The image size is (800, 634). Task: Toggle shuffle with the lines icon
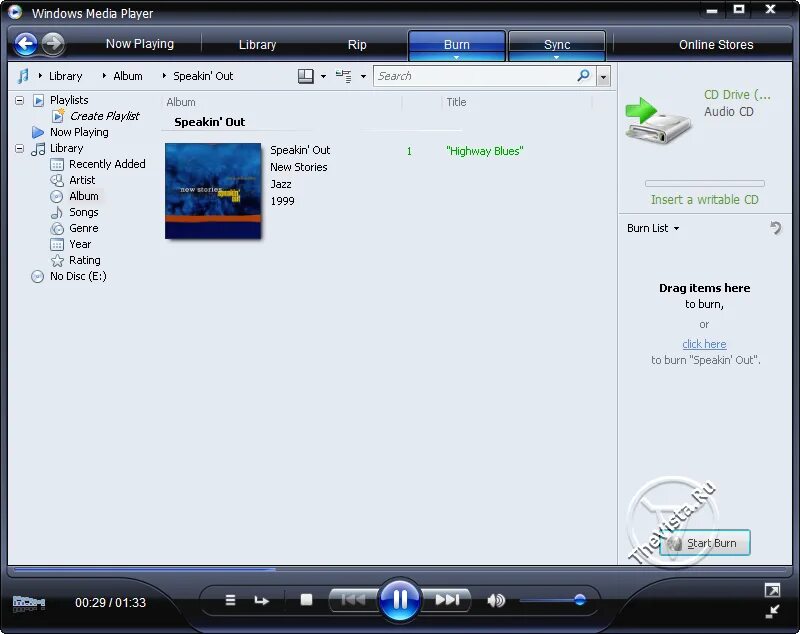(x=231, y=600)
